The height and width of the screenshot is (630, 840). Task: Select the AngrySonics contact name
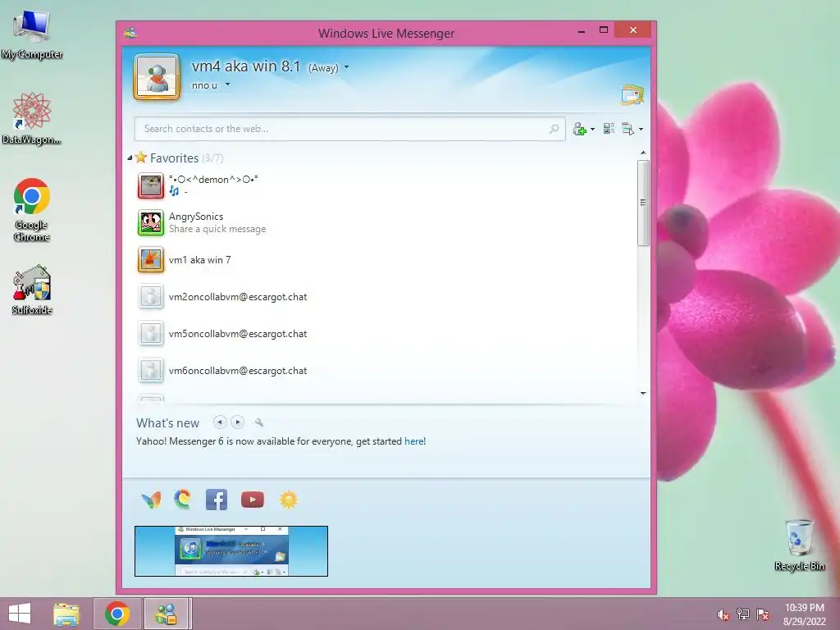click(x=196, y=217)
